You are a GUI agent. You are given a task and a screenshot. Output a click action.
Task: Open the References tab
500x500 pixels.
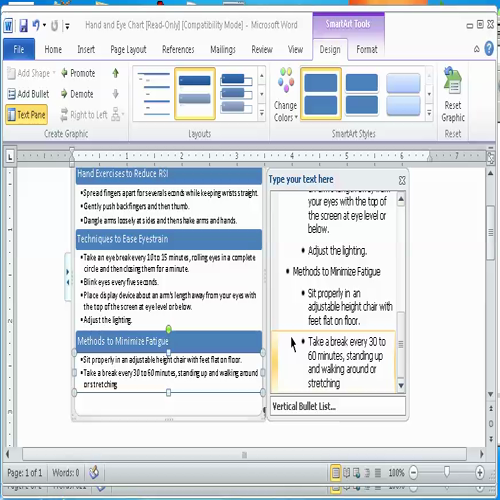pyautogui.click(x=178, y=49)
